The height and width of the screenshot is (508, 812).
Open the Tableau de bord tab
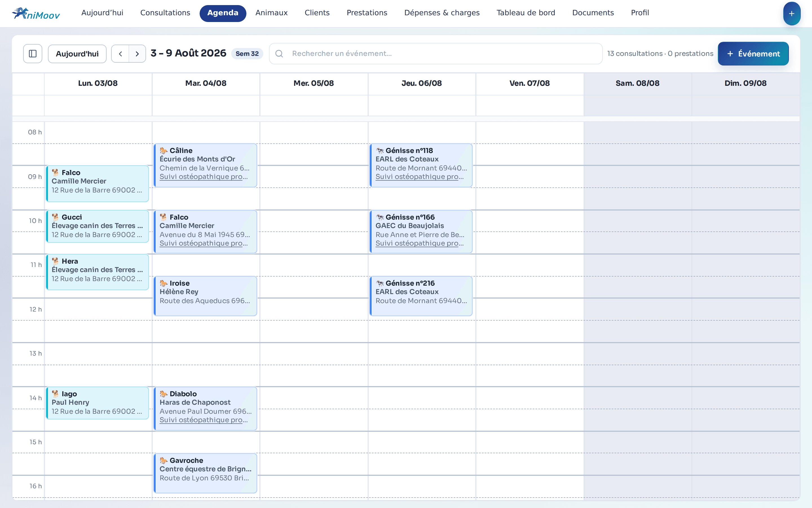tap(526, 13)
